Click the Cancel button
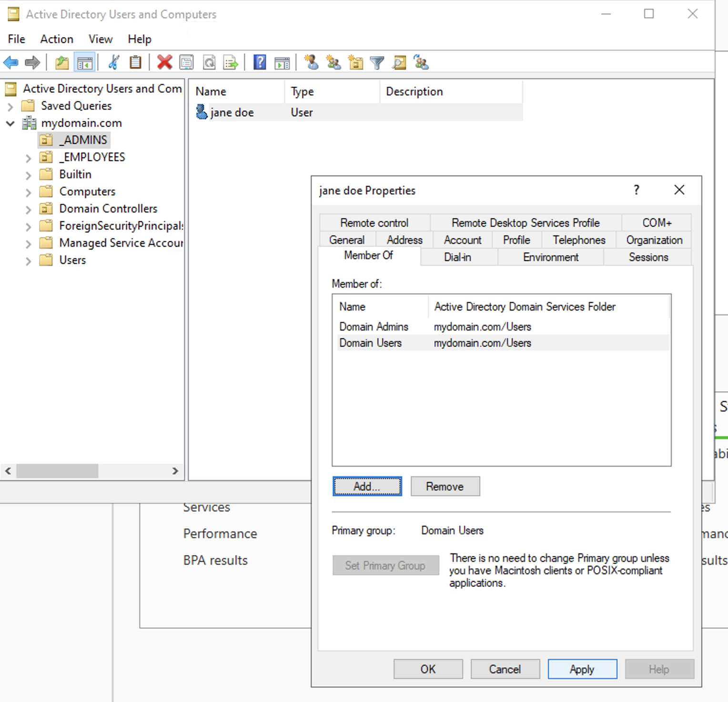Screen dimensions: 728x702 click(x=505, y=669)
